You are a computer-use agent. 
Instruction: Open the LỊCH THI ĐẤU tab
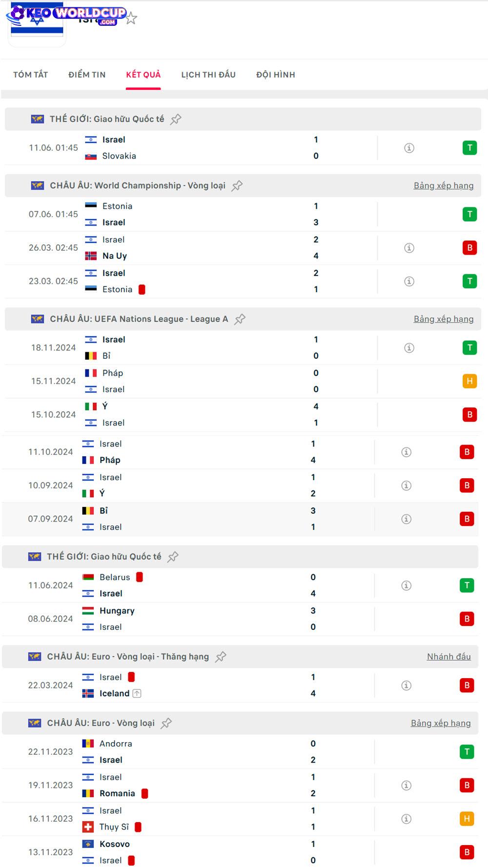[208, 75]
